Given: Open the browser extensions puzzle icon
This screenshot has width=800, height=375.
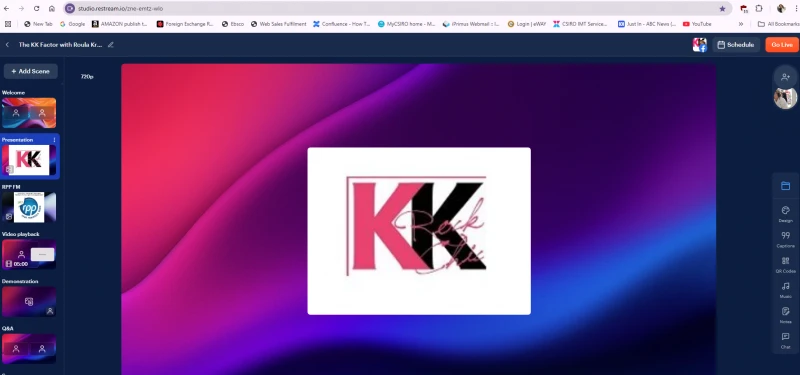Looking at the screenshot, I should tap(759, 9).
